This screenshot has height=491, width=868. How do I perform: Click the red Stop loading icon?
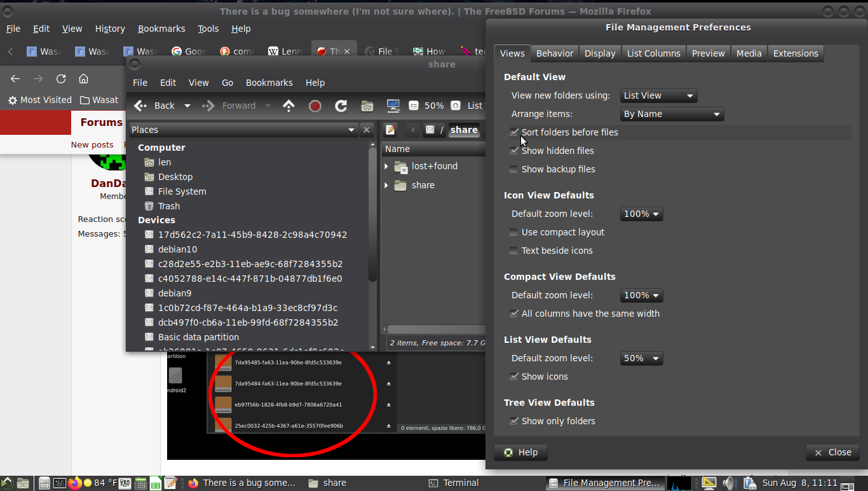click(315, 106)
